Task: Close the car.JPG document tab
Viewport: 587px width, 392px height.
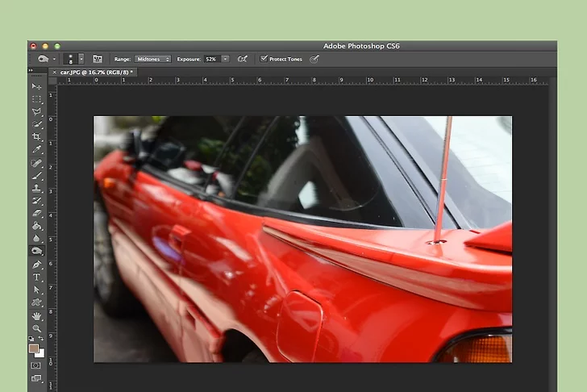Action: (x=55, y=72)
